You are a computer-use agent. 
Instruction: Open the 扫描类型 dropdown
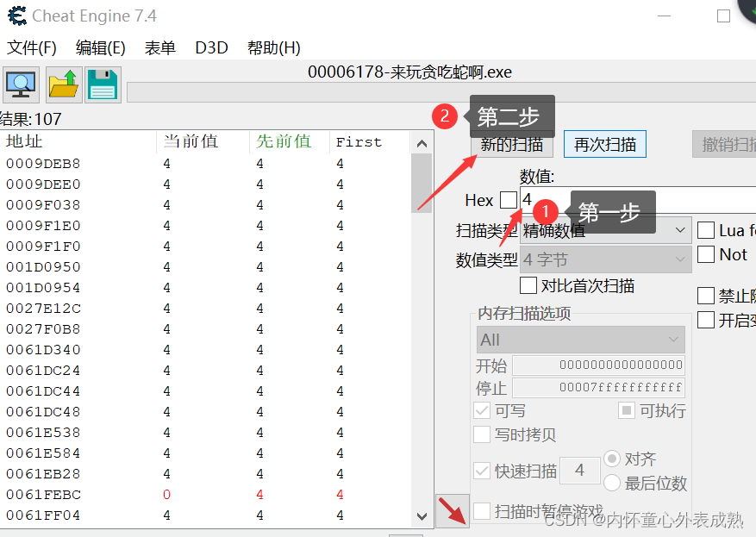coord(605,230)
